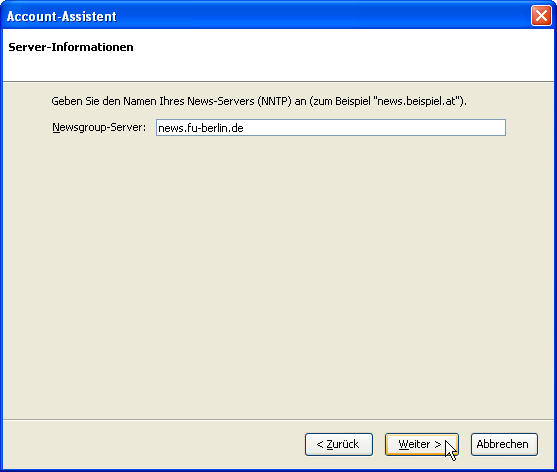Advance to next wizard page
Viewport: 557px width, 472px height.
pos(422,444)
